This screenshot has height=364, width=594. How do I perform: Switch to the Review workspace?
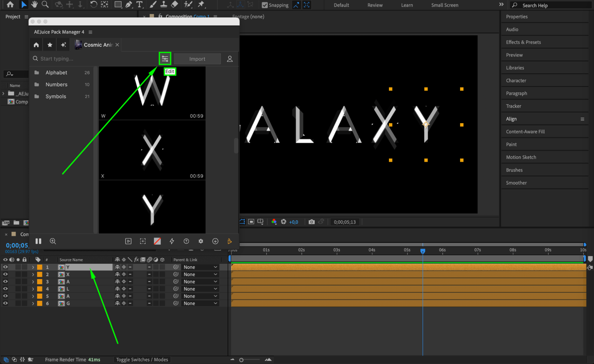[x=375, y=5]
